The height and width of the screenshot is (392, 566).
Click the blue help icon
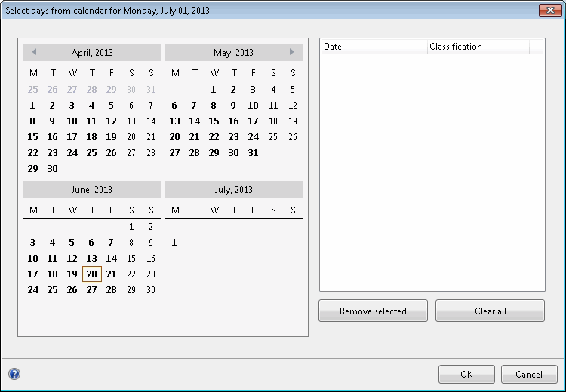[x=14, y=374]
